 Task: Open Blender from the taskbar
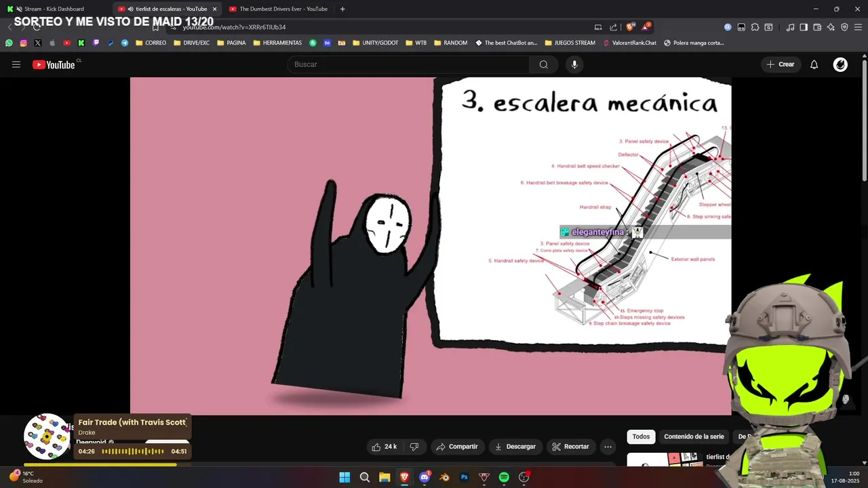444,477
